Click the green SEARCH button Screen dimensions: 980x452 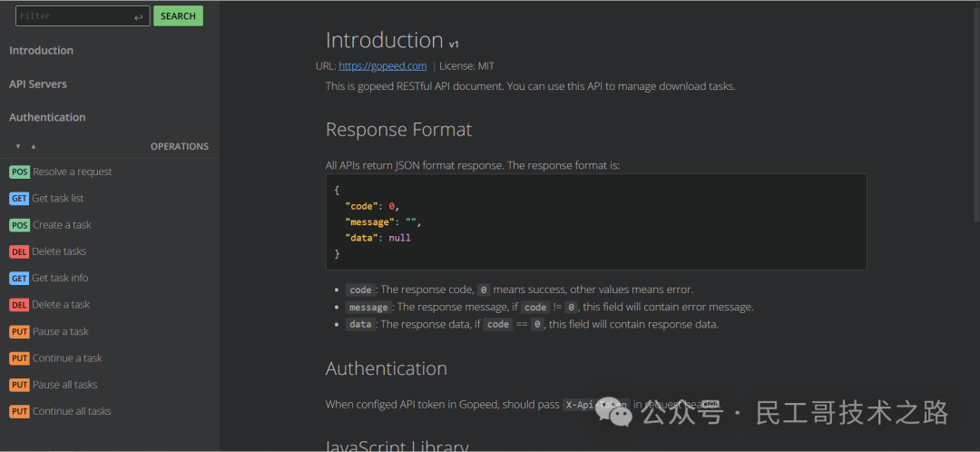[x=178, y=16]
